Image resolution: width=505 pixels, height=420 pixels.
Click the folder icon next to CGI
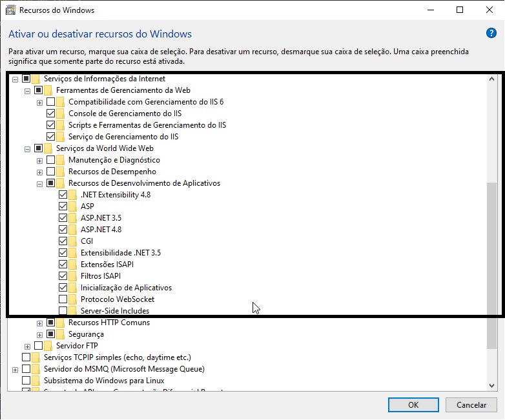click(x=73, y=241)
